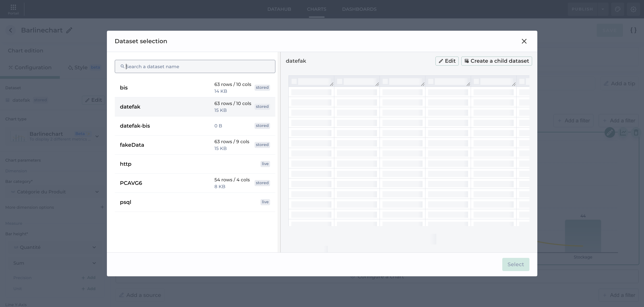Click the dataset table icon beside datefak in sidebar

point(7,100)
